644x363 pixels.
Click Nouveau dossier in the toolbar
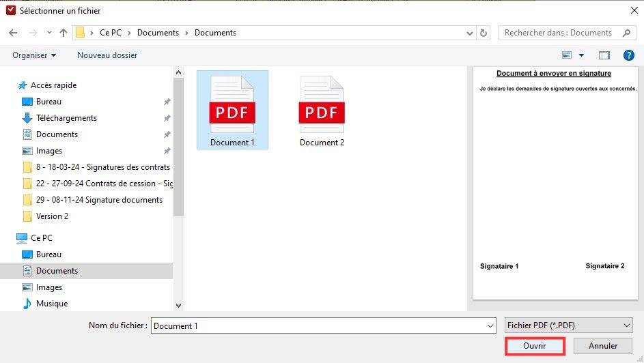pos(107,55)
